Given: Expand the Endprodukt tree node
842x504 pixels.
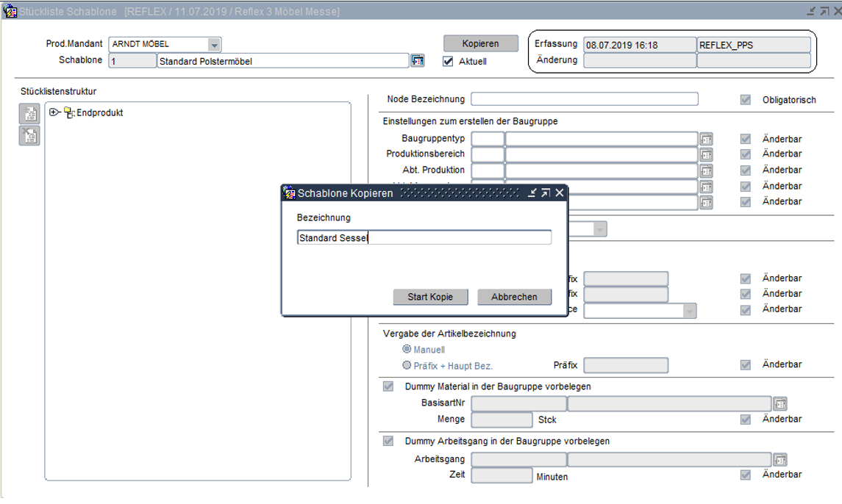Looking at the screenshot, I should [53, 112].
